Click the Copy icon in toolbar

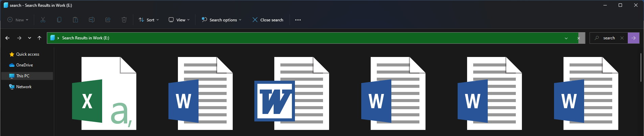click(x=59, y=20)
